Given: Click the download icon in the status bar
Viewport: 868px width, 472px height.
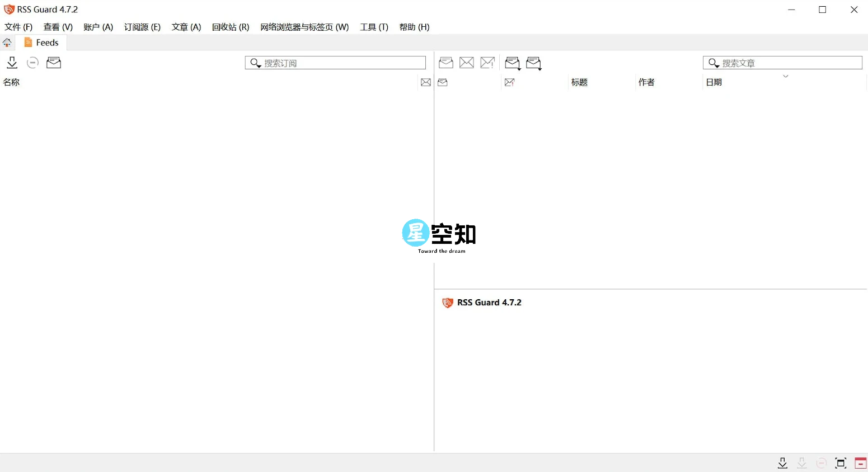Looking at the screenshot, I should 782,463.
